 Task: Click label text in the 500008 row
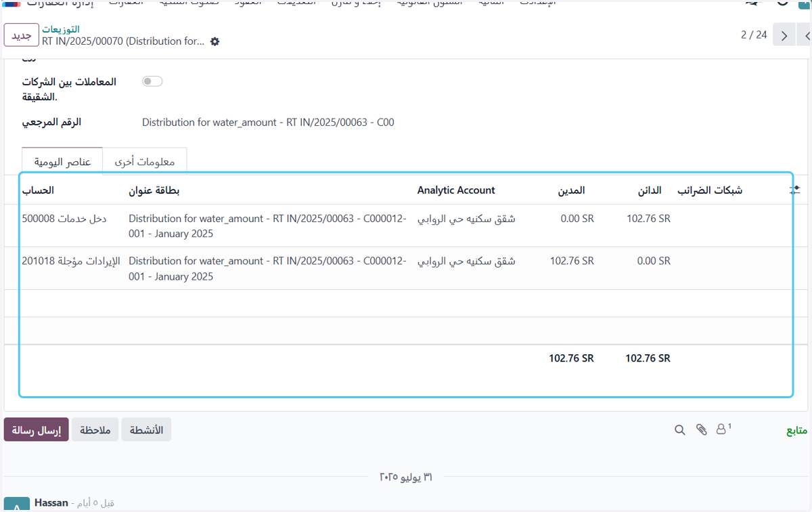tap(267, 226)
